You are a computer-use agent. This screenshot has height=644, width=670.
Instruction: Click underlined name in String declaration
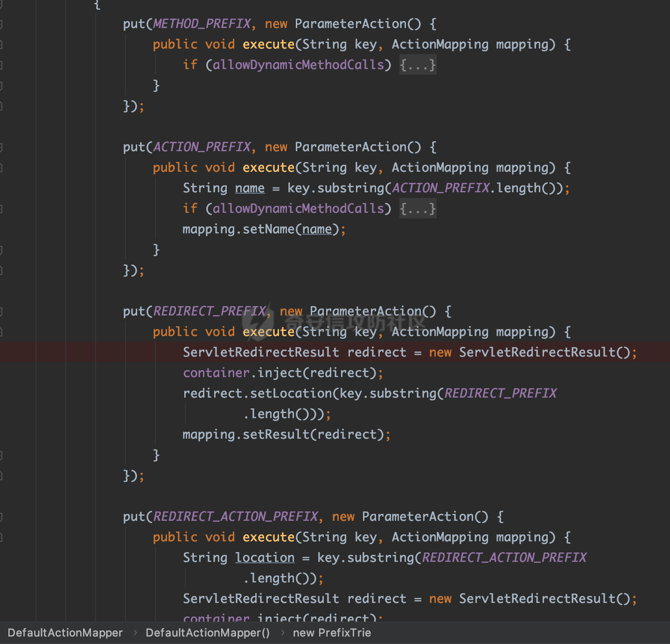click(x=250, y=188)
